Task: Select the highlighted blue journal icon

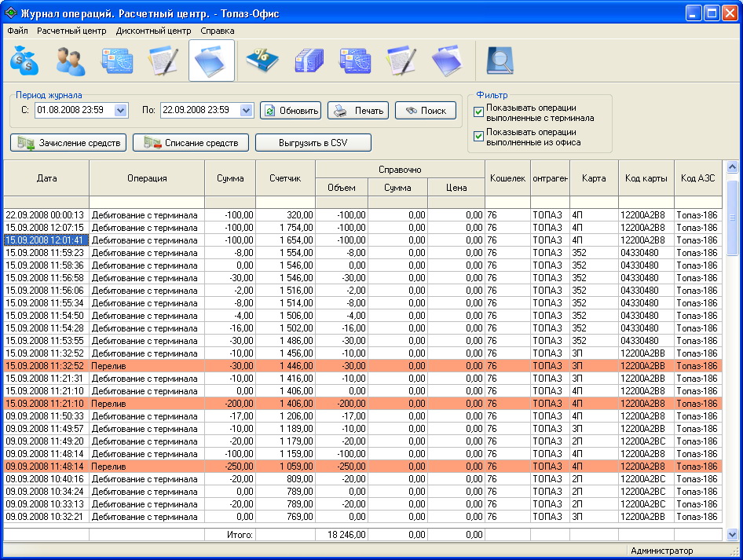Action: click(x=211, y=61)
